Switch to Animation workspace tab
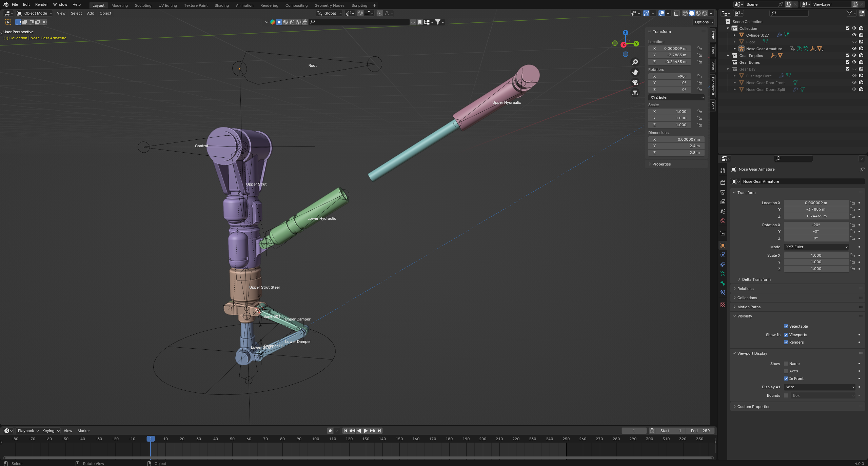The height and width of the screenshot is (466, 868). click(244, 5)
